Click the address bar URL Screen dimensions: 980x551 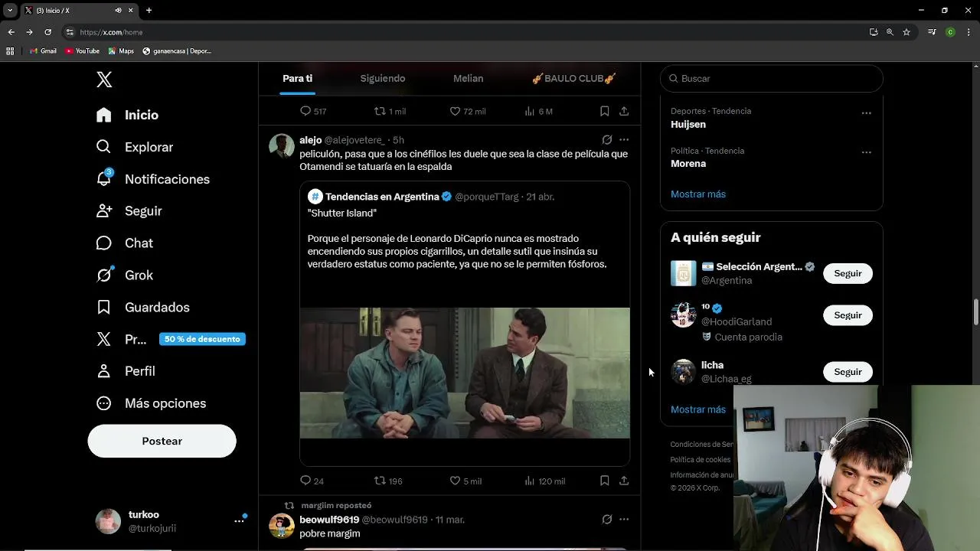[x=111, y=32]
